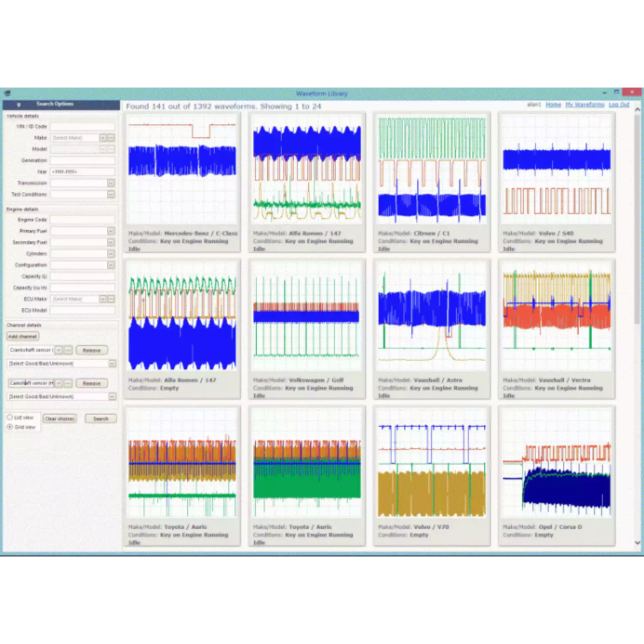
Task: Open the Home link in the header
Action: pos(553,105)
